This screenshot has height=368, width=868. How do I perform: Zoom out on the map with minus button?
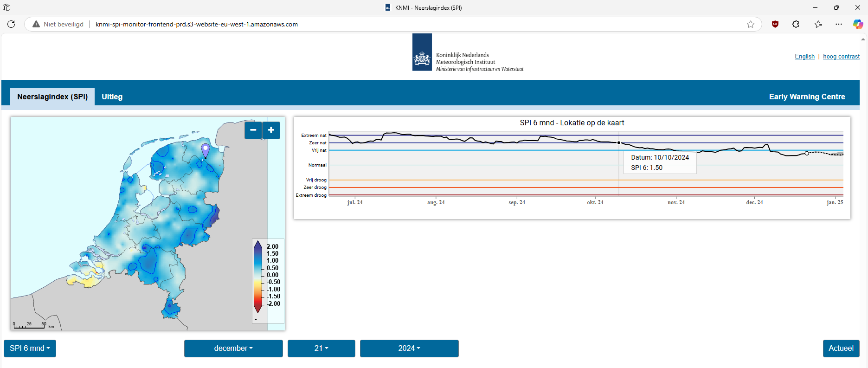point(253,130)
